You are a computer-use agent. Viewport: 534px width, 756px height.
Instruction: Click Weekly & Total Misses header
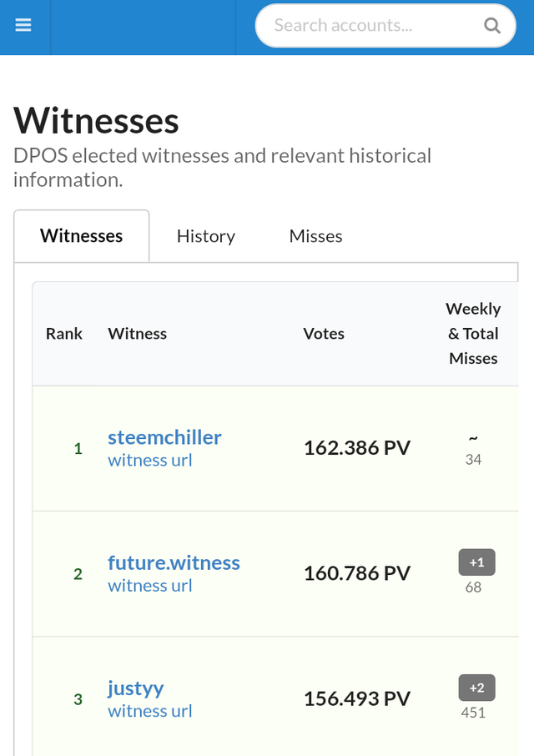(473, 334)
